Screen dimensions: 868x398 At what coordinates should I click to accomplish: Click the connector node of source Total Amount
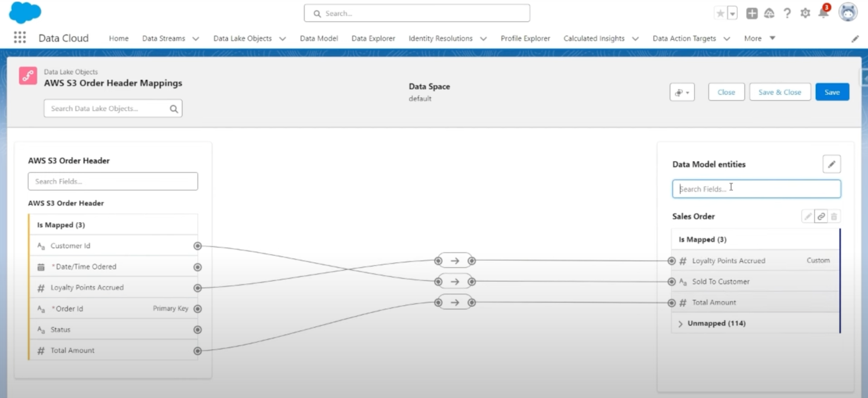(197, 351)
